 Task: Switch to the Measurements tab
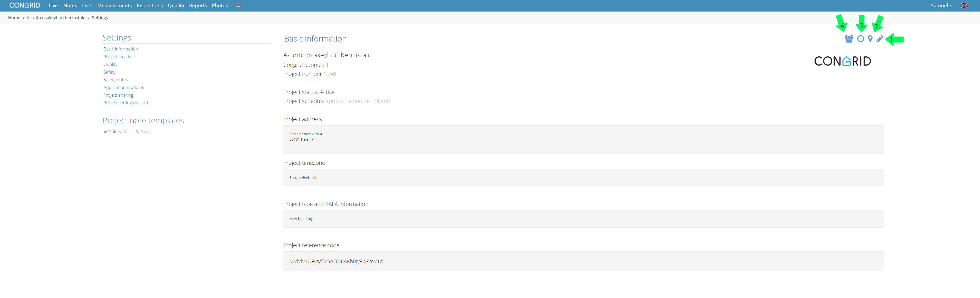click(x=114, y=5)
